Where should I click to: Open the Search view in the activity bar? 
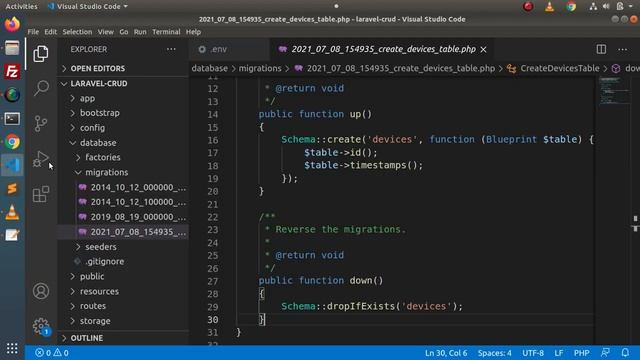pyautogui.click(x=41, y=88)
